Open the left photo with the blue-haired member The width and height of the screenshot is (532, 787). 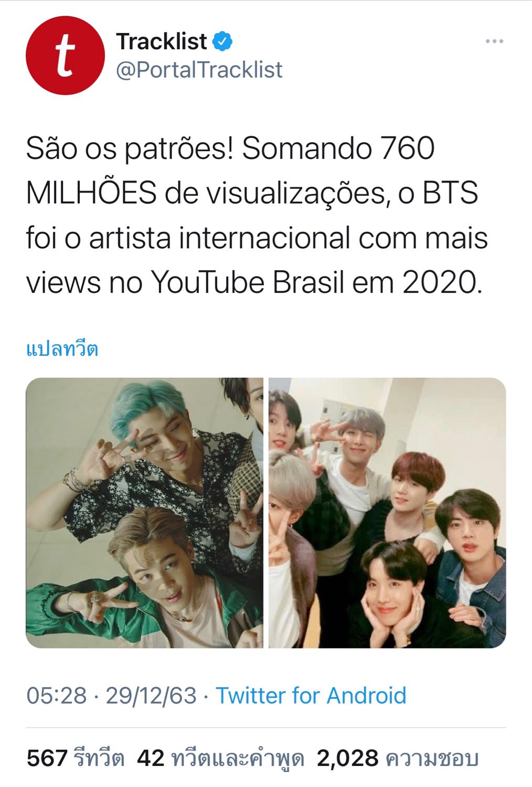(x=144, y=513)
